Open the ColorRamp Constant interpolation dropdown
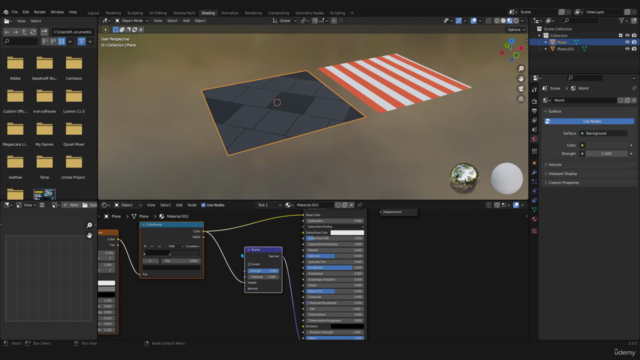This screenshot has height=360, width=640. tap(193, 246)
